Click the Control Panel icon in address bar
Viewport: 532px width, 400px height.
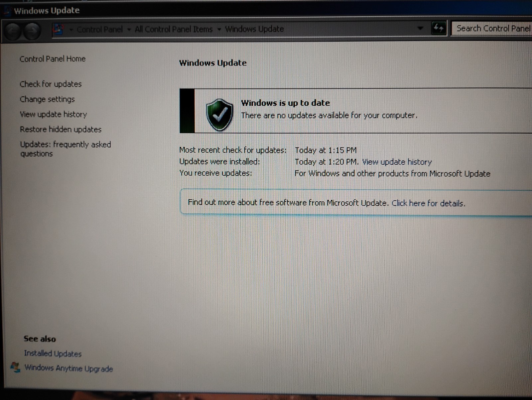[58, 30]
